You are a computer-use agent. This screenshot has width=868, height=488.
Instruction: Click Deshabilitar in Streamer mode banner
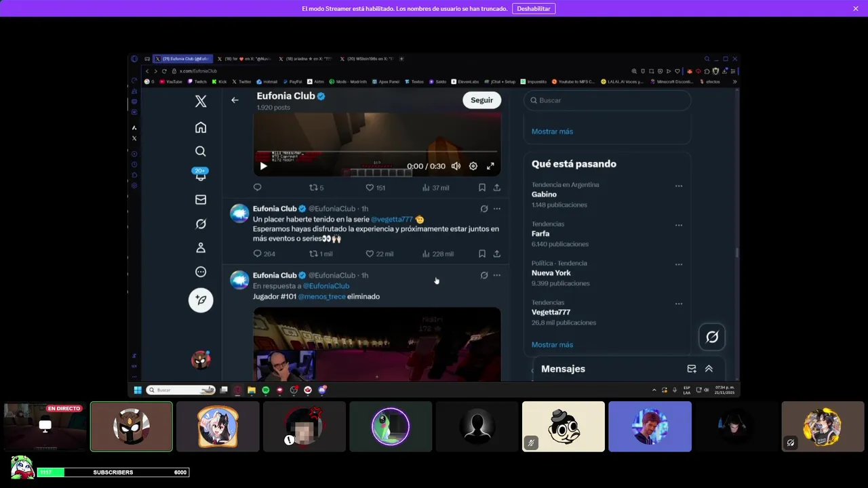click(x=534, y=9)
